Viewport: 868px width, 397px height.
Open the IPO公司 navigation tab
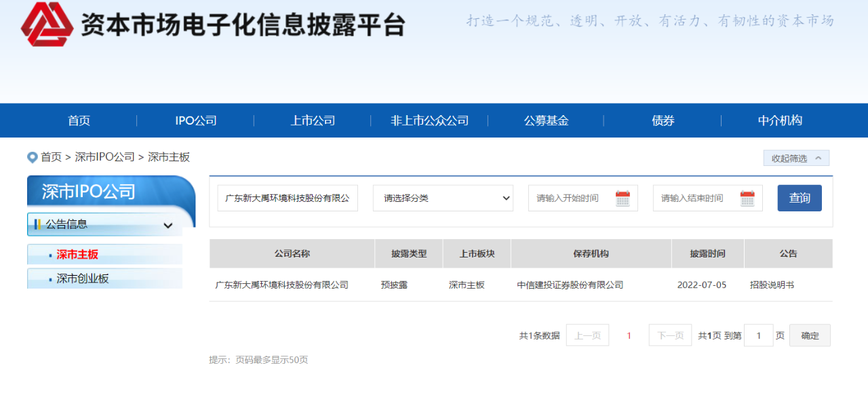coord(196,121)
